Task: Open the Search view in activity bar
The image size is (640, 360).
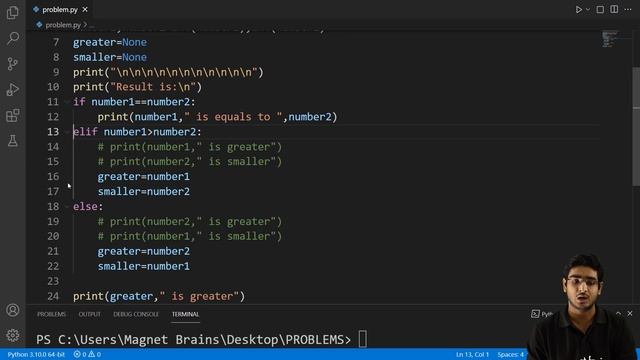Action: 13,38
